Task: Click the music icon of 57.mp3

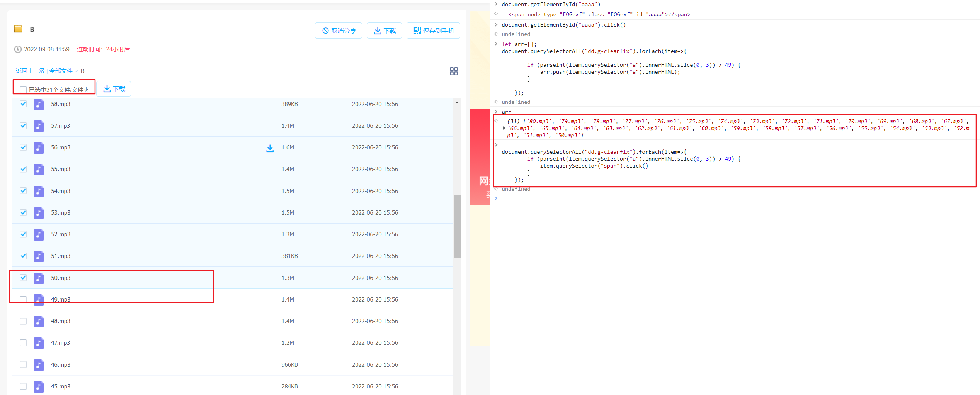Action: click(x=39, y=126)
